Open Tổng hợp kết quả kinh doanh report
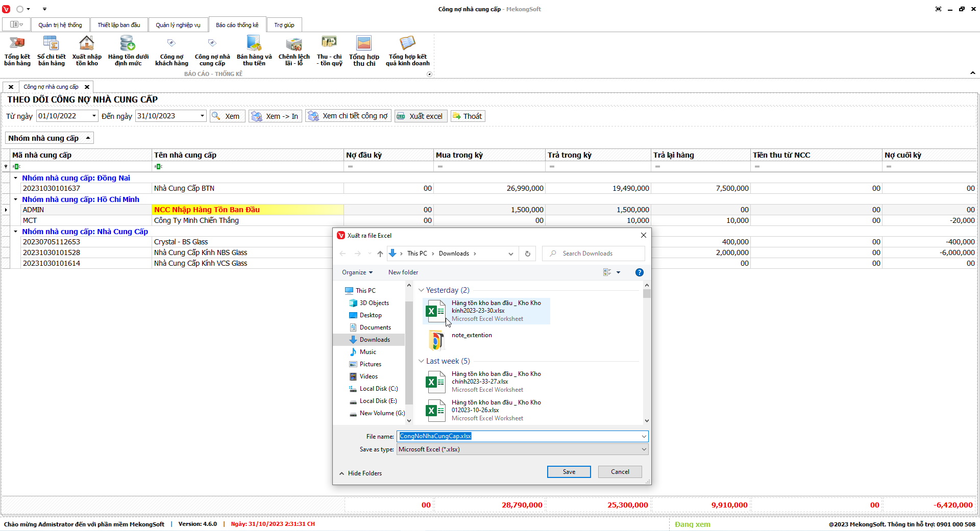The image size is (980, 531). point(407,51)
